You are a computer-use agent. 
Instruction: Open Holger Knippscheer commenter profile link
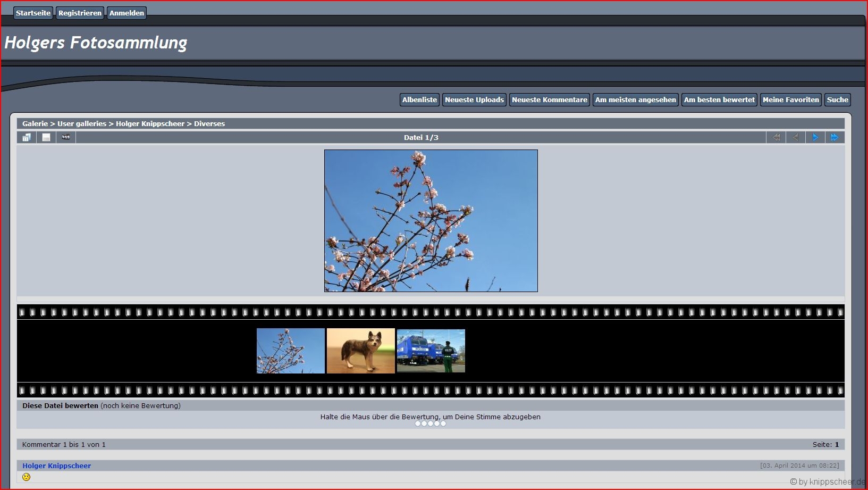[x=56, y=466]
